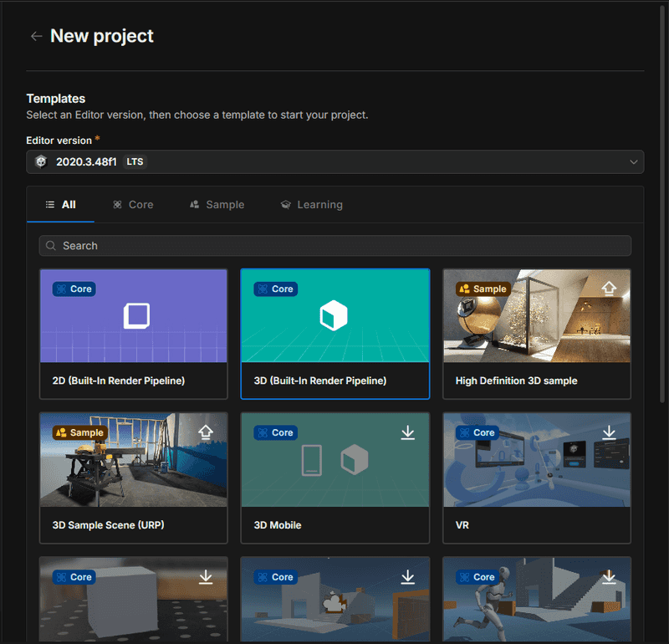Select the All templates tab
Image resolution: width=669 pixels, height=644 pixels.
60,205
